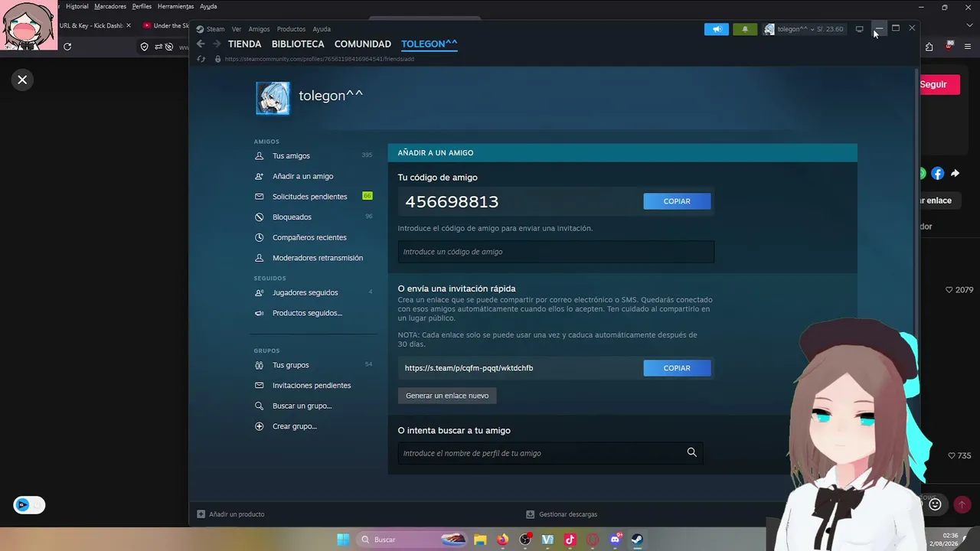Click the Seguir follow button
This screenshot has height=551, width=980.
pyautogui.click(x=939, y=84)
